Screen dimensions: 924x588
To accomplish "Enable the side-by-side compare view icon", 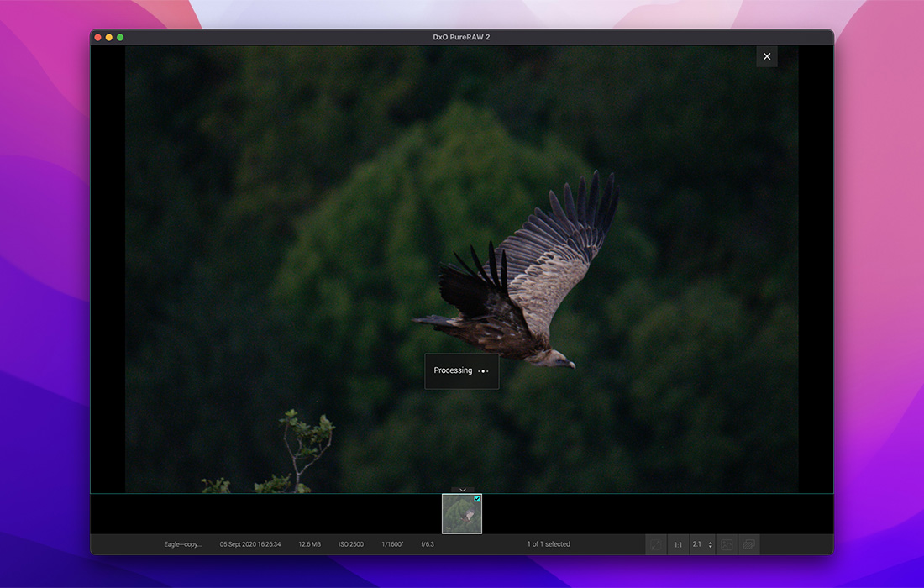I will tap(748, 544).
